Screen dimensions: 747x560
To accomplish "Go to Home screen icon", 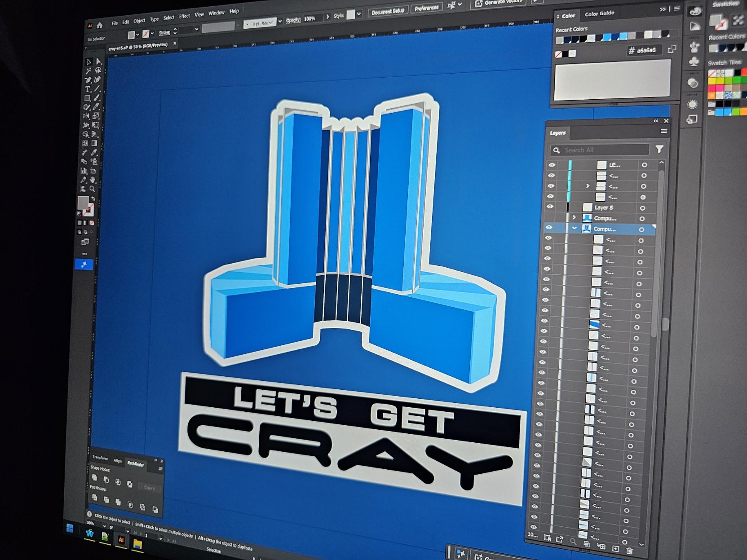I will coord(100,25).
